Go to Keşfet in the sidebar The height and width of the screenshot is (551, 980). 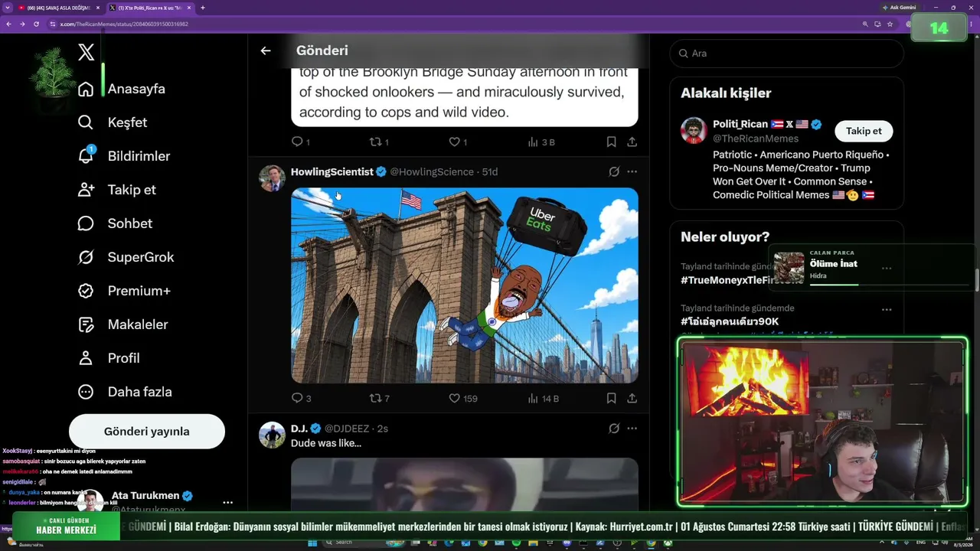pos(113,122)
